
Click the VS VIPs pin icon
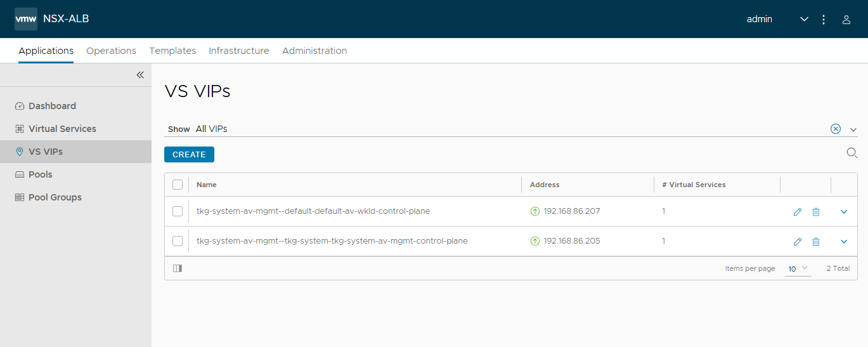tap(20, 152)
